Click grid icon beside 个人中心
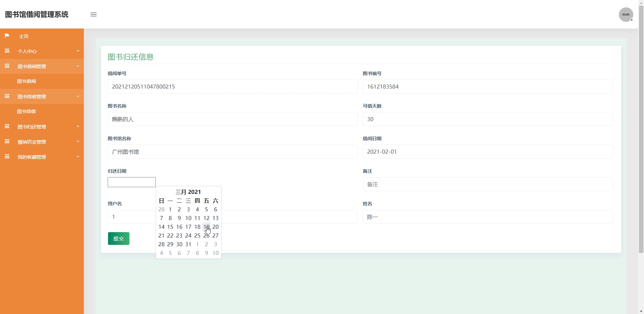Image resolution: width=644 pixels, height=314 pixels. click(x=7, y=51)
